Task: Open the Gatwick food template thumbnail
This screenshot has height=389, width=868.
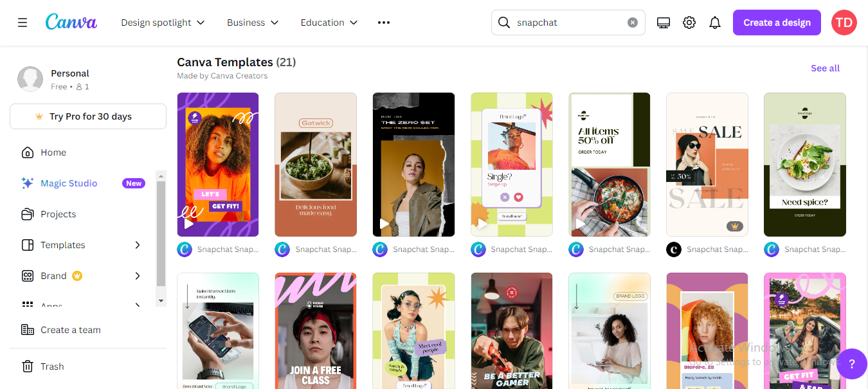Action: 316,165
